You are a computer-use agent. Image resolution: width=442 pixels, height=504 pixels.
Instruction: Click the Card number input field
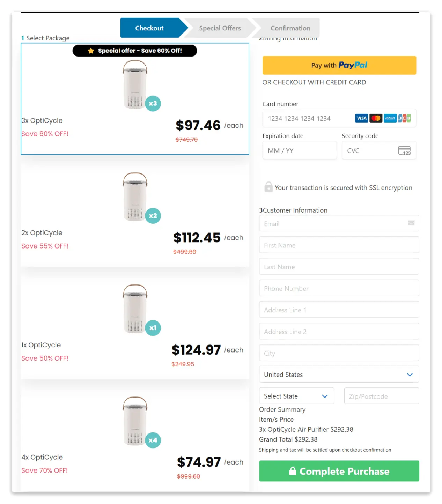pos(307,118)
